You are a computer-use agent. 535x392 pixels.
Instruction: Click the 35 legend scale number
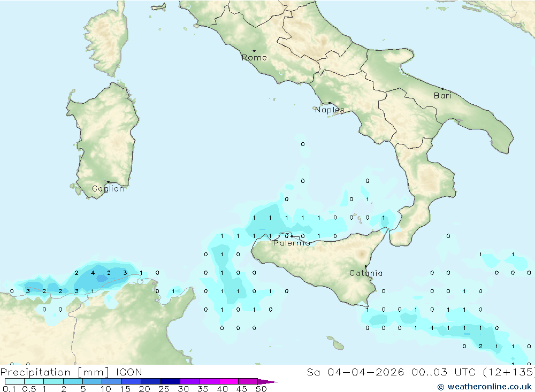pos(203,389)
